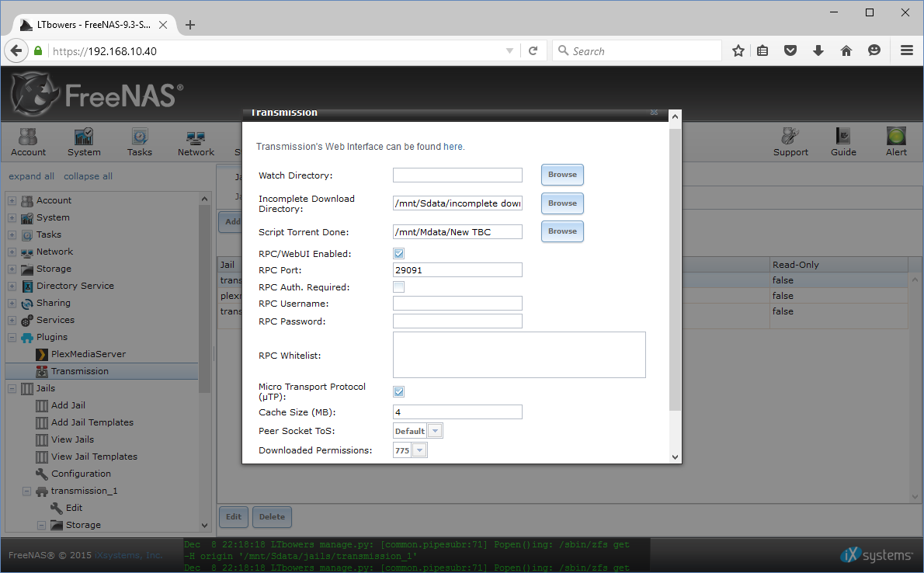Open the Account toolbar icon
Viewport: 924px width, 573px height.
[28, 142]
